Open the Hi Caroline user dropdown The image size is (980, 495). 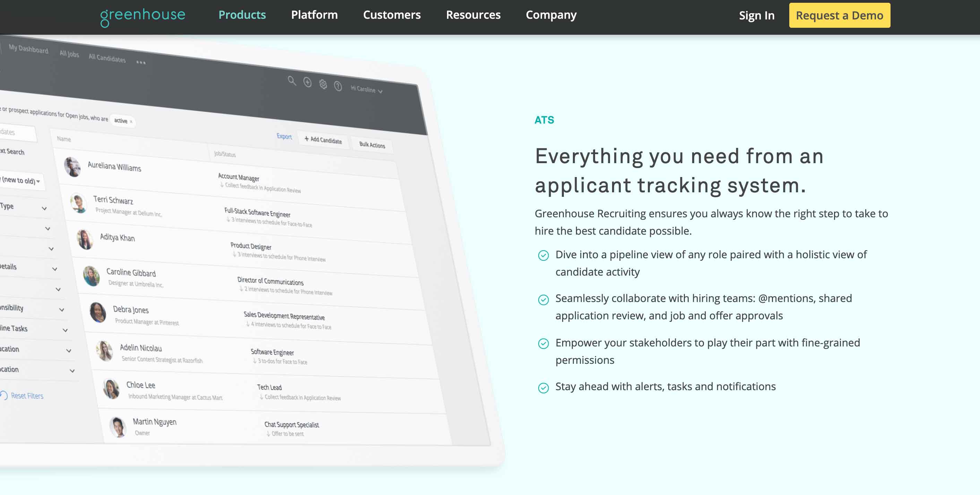pyautogui.click(x=366, y=89)
